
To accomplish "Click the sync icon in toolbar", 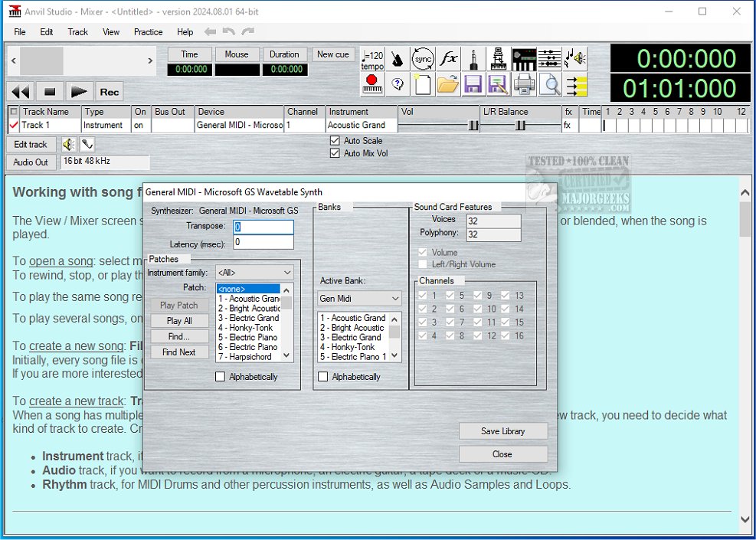I will click(423, 59).
